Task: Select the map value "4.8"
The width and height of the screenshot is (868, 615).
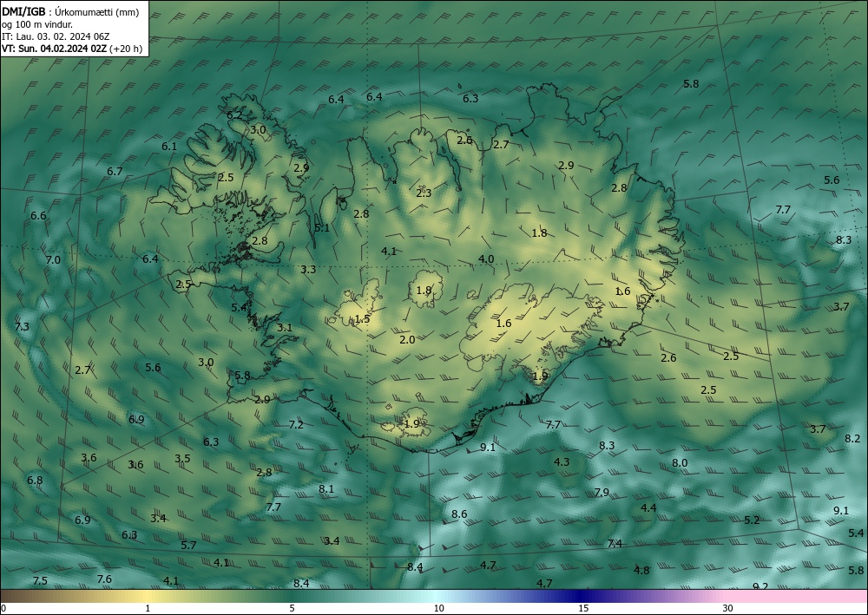Action: (x=641, y=570)
